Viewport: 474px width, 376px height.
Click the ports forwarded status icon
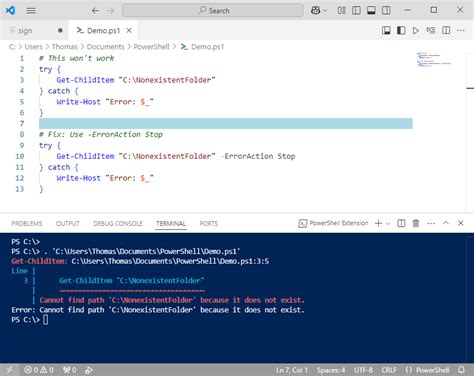(70, 370)
